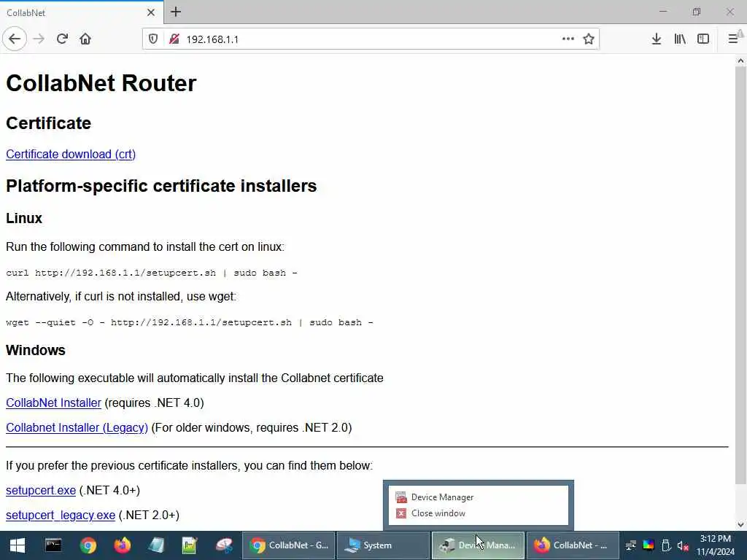Open the pinned snipping tool icon
Viewport: 747px width, 560px height.
click(224, 545)
